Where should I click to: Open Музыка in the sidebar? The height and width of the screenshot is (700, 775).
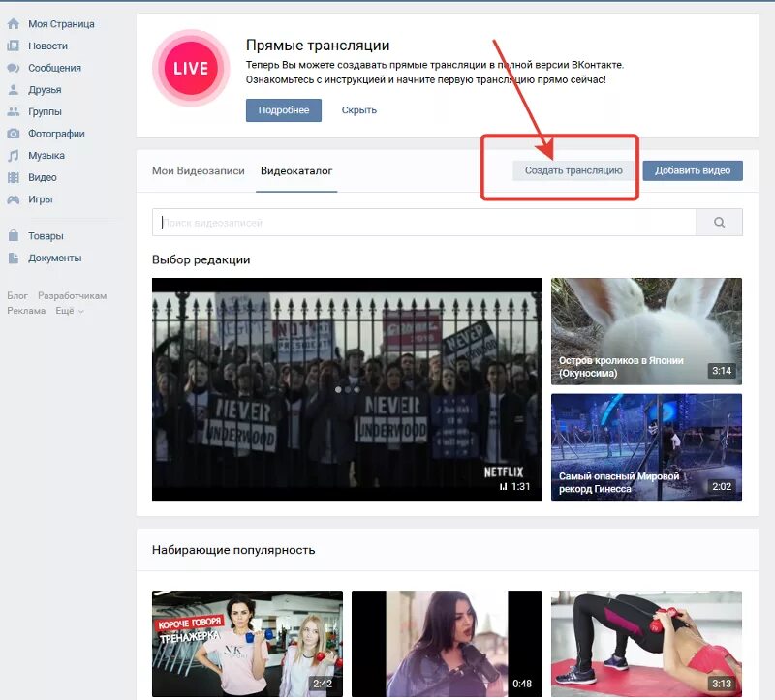click(46, 156)
